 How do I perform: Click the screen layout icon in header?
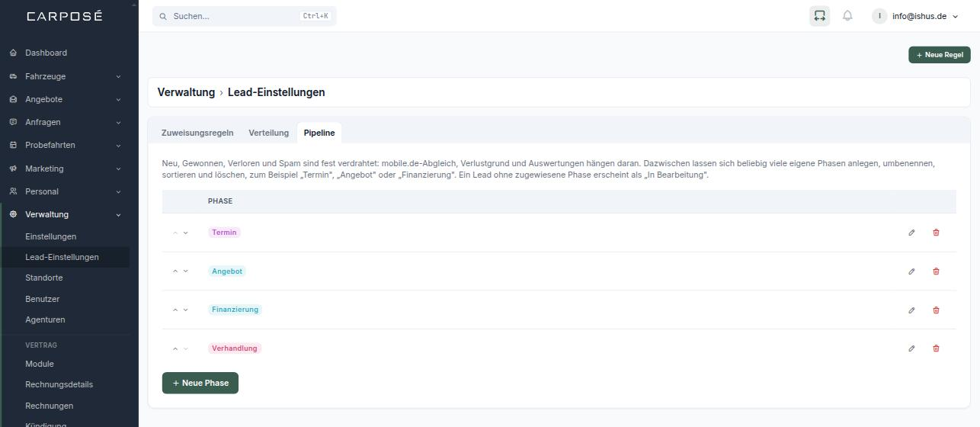819,16
